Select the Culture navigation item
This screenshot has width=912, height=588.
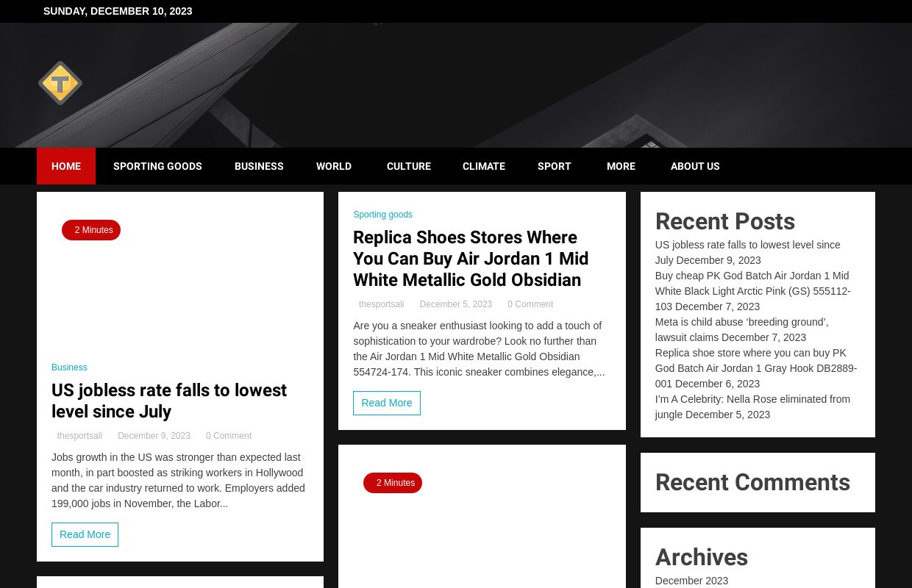click(409, 166)
